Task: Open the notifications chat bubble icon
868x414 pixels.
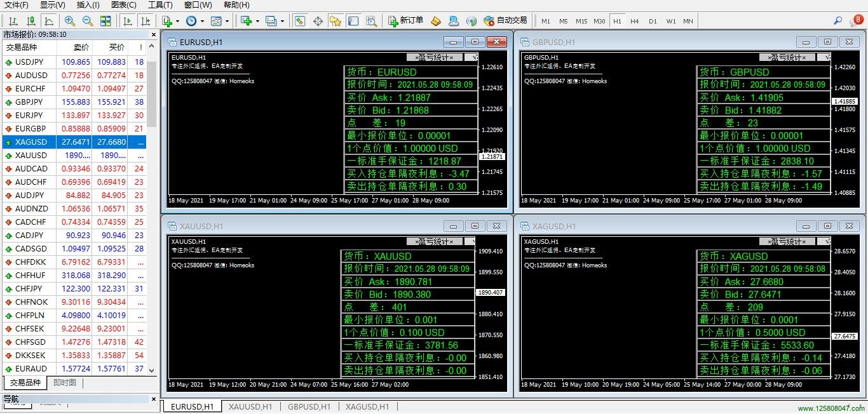Action: tap(857, 21)
